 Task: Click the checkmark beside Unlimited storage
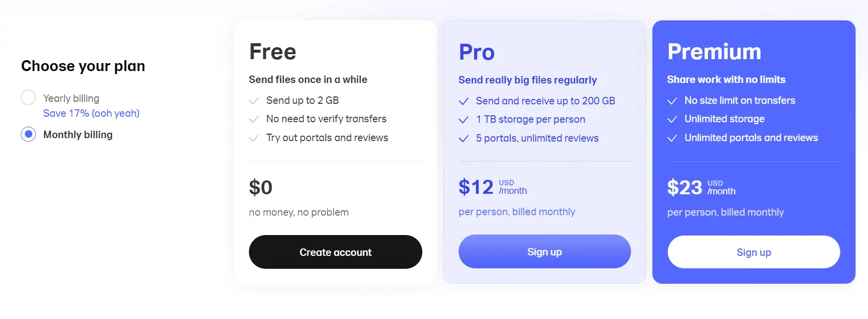(x=673, y=119)
